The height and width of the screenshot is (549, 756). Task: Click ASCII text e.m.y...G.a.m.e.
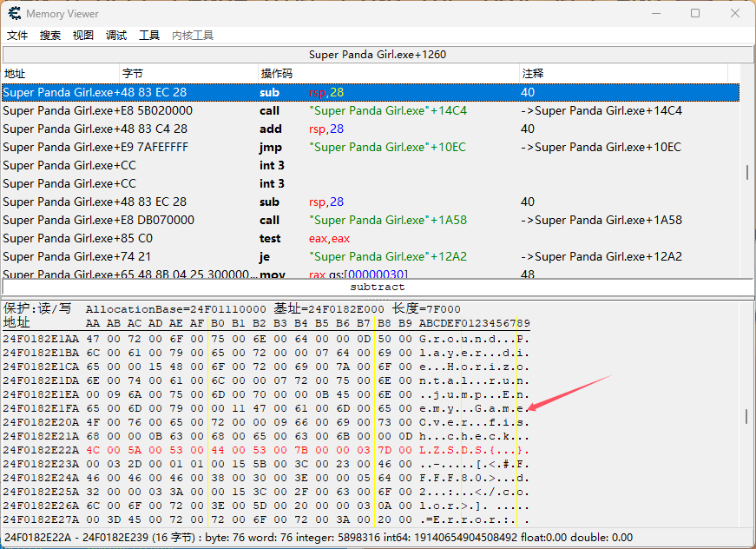475,408
